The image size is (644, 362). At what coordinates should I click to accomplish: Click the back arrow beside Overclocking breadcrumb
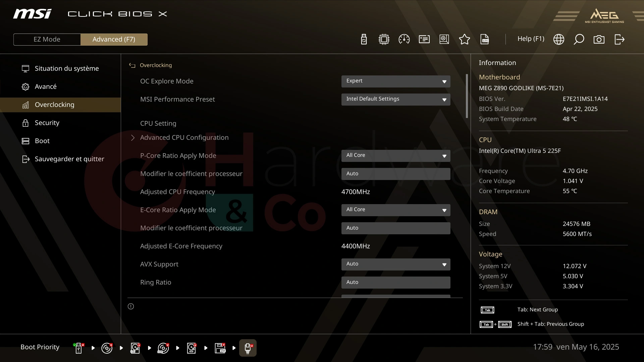point(132,65)
